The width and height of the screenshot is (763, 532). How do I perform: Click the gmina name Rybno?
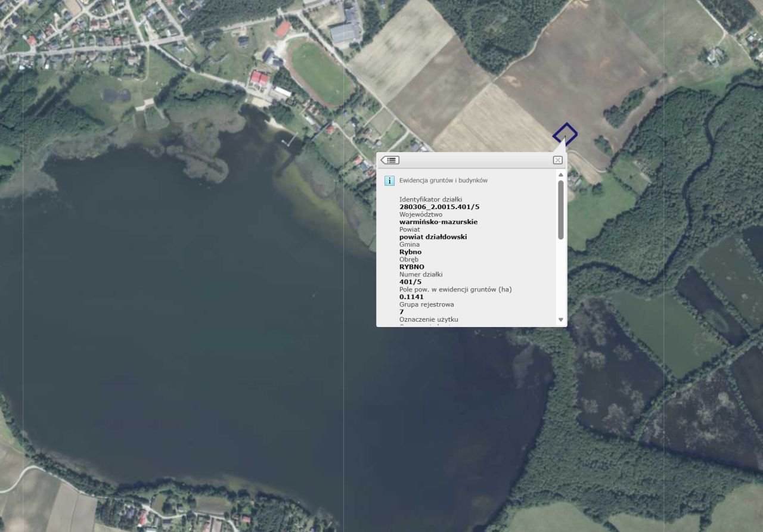click(410, 251)
